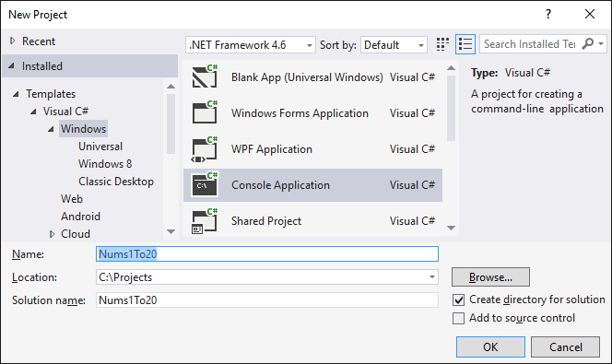The image size is (612, 364).
Task: Collapse the Windows tree node
Action: (x=51, y=129)
